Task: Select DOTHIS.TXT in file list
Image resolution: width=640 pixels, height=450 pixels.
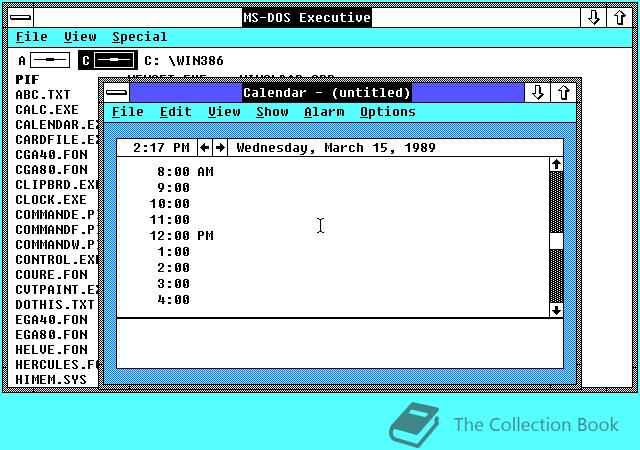Action: (x=55, y=305)
